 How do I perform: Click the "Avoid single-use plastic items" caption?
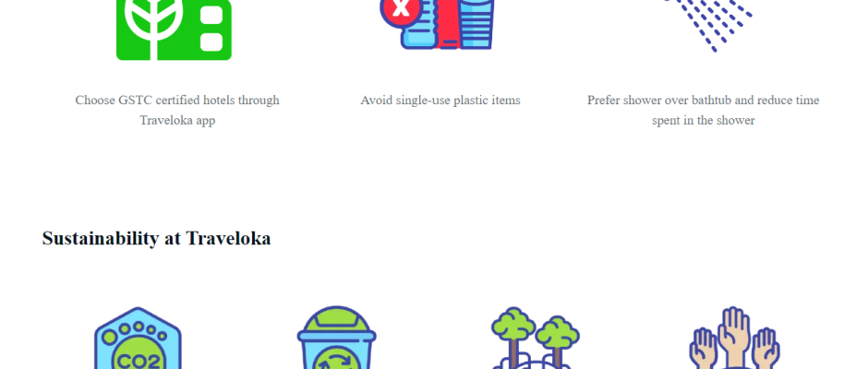pos(440,101)
